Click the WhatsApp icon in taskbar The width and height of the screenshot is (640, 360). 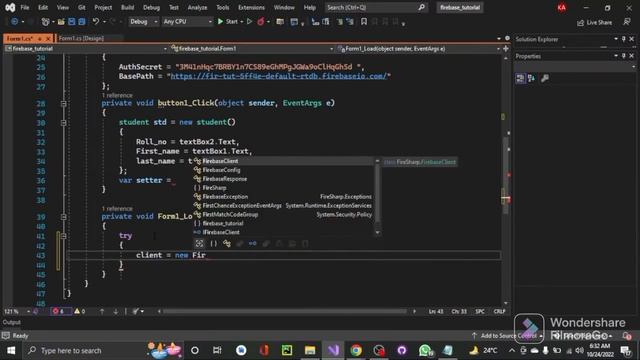point(424,350)
